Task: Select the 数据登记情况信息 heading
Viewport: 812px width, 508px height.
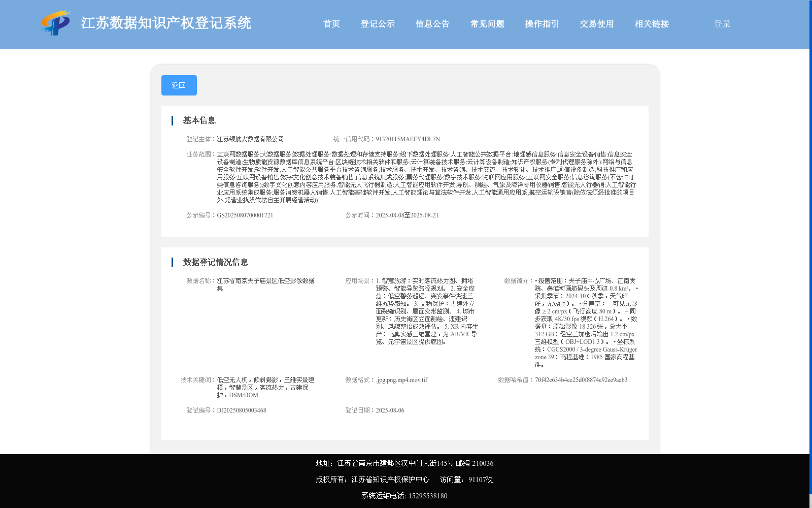Action: (216, 262)
